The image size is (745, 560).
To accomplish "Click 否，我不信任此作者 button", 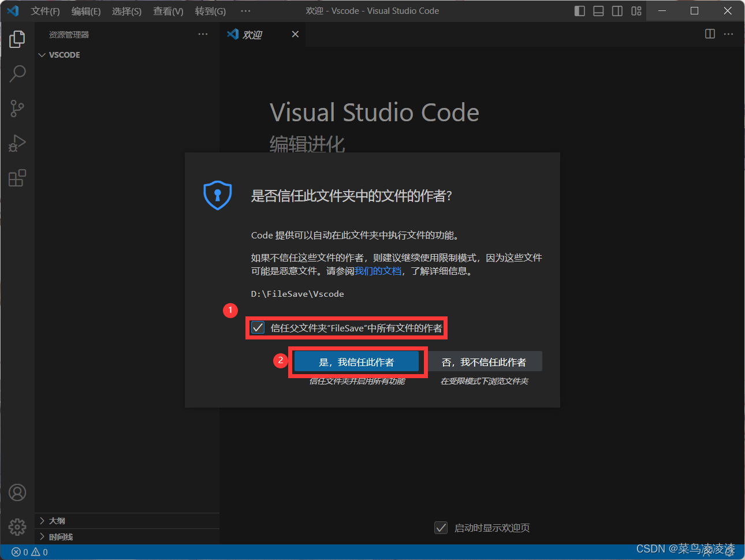I will [x=484, y=362].
